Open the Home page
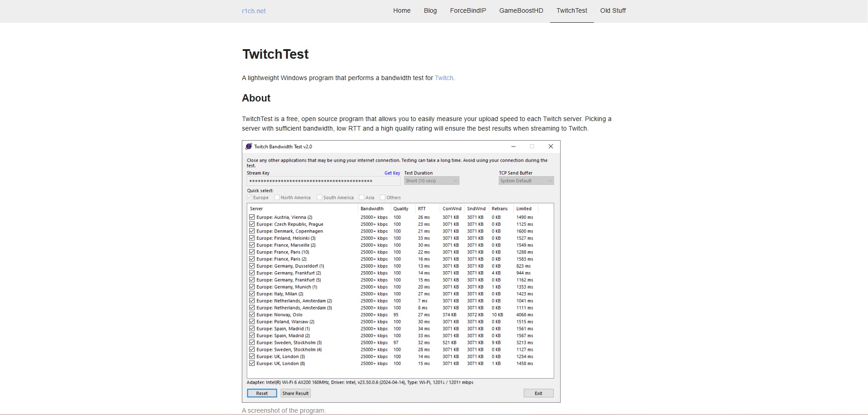Image resolution: width=868 pixels, height=415 pixels. tap(402, 10)
